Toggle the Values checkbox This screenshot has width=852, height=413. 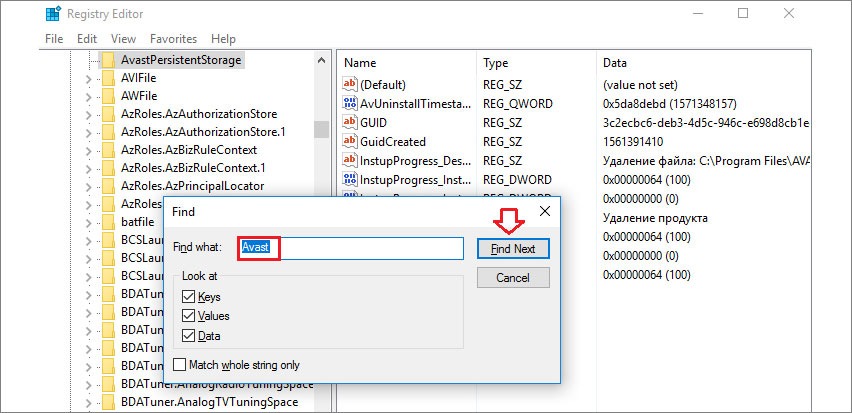(189, 316)
